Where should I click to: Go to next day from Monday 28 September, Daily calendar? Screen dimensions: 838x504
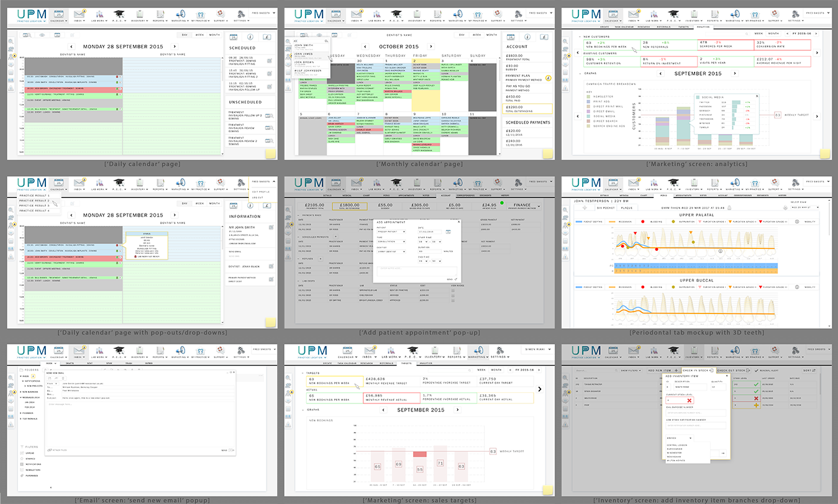click(x=175, y=47)
